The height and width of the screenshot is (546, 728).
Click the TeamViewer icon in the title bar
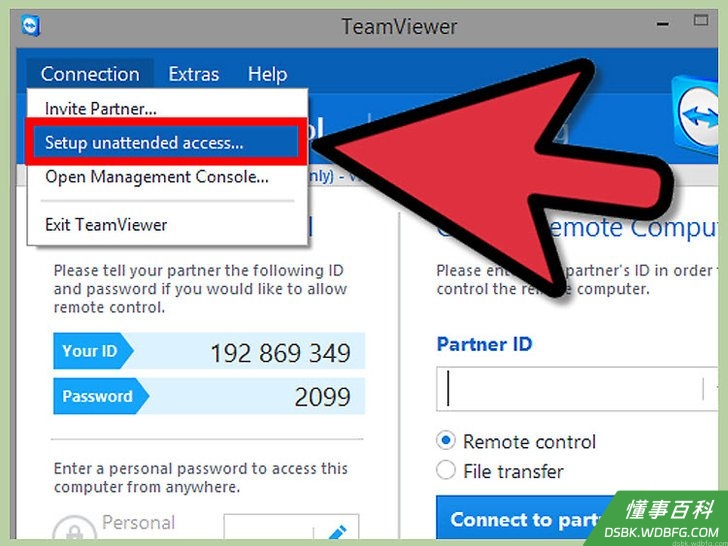[x=31, y=26]
